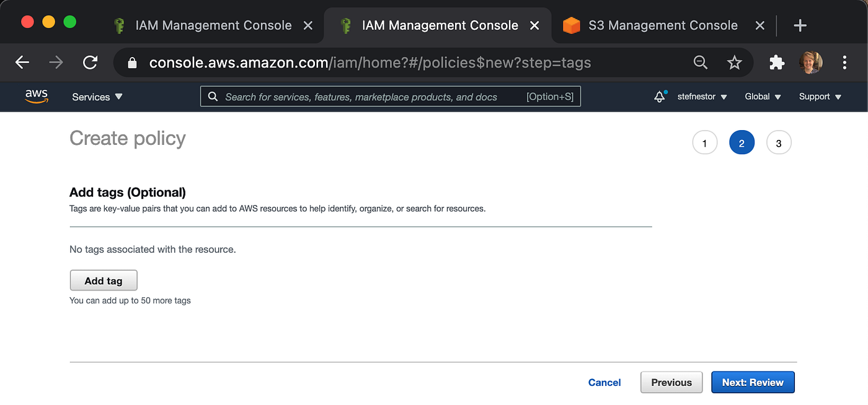Open the stefnestor account dropdown
The height and width of the screenshot is (405, 868).
tap(702, 97)
